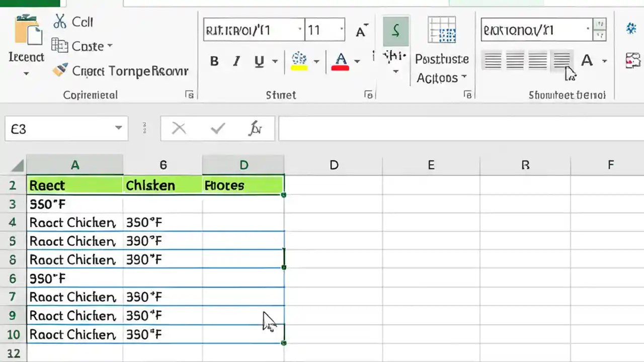The width and height of the screenshot is (644, 362).
Task: Click the green sum-style icon on the ribbon
Action: point(396,30)
